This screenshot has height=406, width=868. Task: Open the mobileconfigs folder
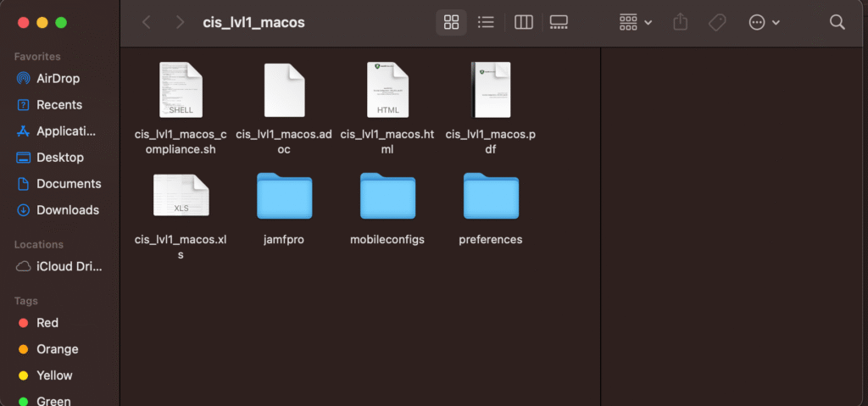tap(387, 197)
